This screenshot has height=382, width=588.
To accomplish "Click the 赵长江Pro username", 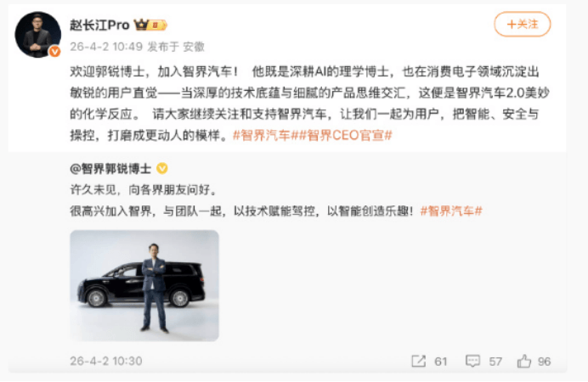I will tap(99, 25).
